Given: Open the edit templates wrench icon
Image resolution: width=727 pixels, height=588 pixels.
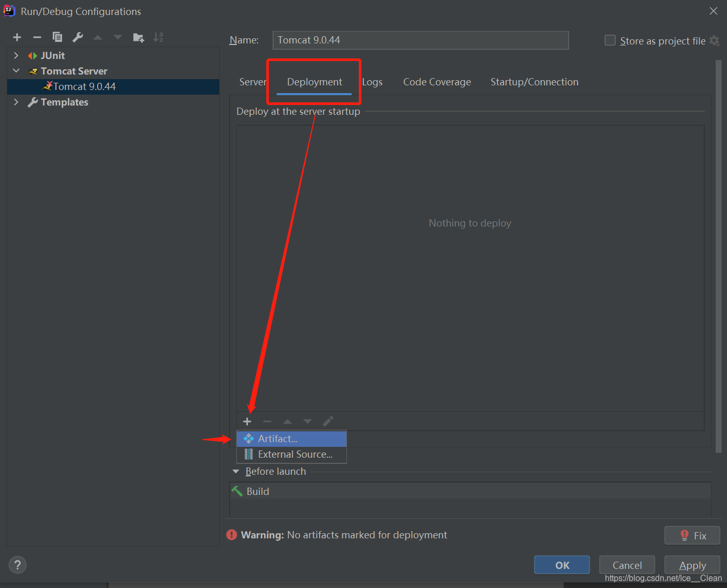Looking at the screenshot, I should pos(78,37).
